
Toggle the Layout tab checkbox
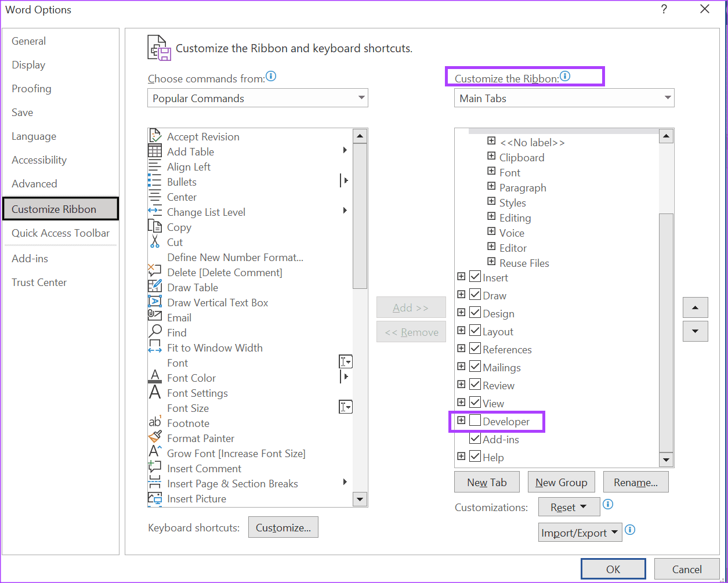pyautogui.click(x=475, y=331)
